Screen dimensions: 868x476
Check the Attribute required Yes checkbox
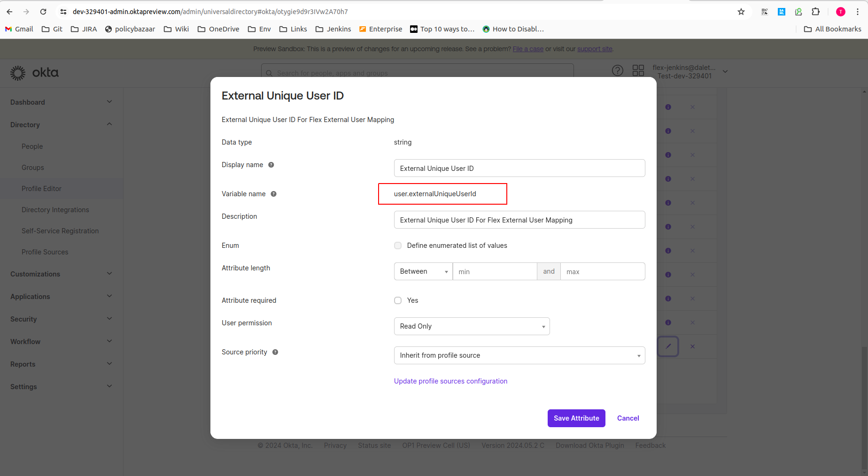[x=398, y=300]
